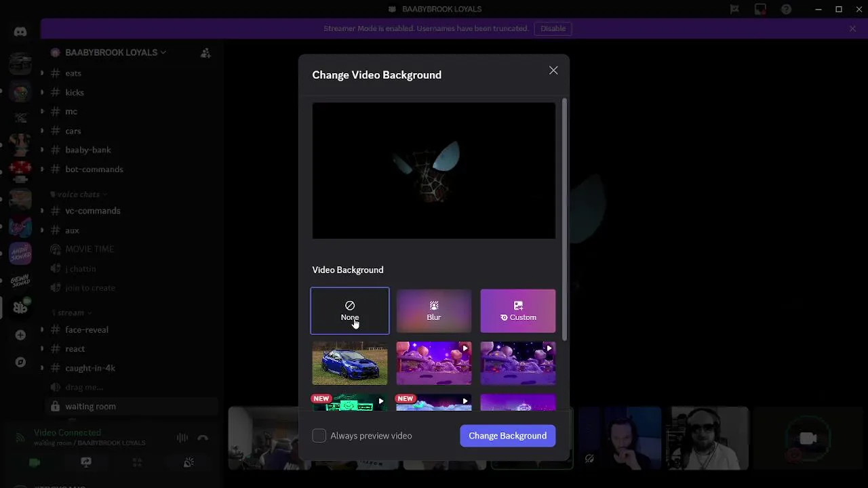Click the noise suppression waveform icon
This screenshot has width=868, height=488.
coord(182,438)
